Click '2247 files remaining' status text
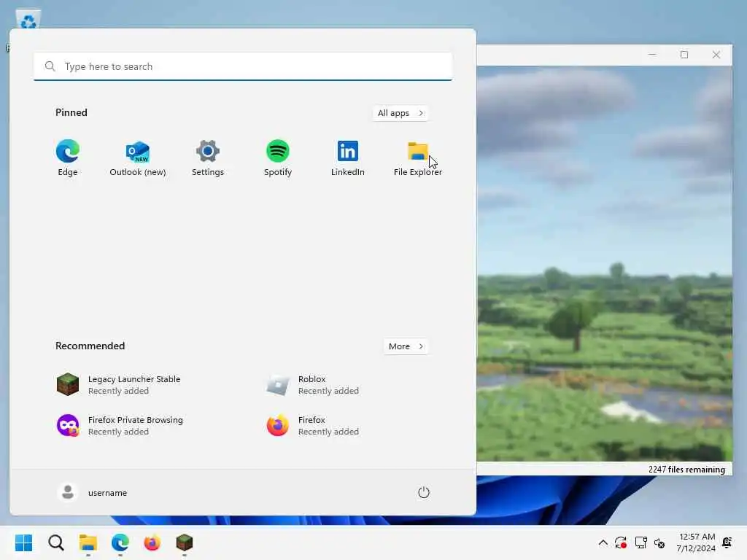Screen dimensions: 747x560 686,469
